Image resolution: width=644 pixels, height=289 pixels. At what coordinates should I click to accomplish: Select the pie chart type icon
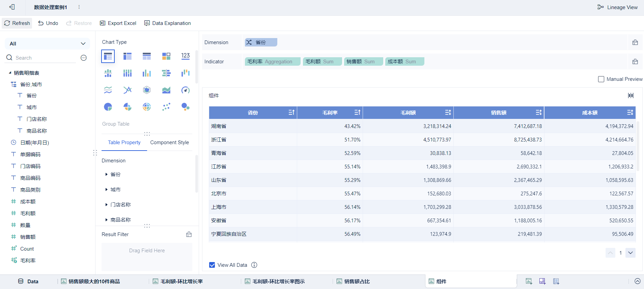click(x=108, y=107)
